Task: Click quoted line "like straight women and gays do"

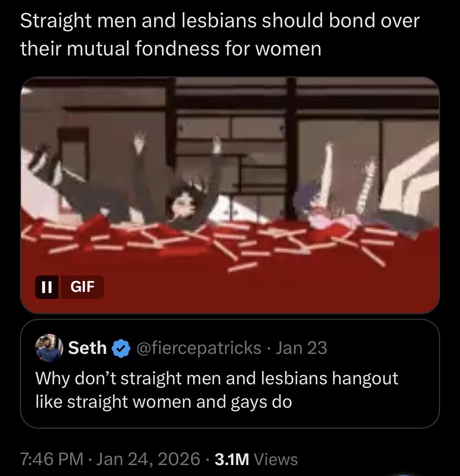Action: coord(164,402)
